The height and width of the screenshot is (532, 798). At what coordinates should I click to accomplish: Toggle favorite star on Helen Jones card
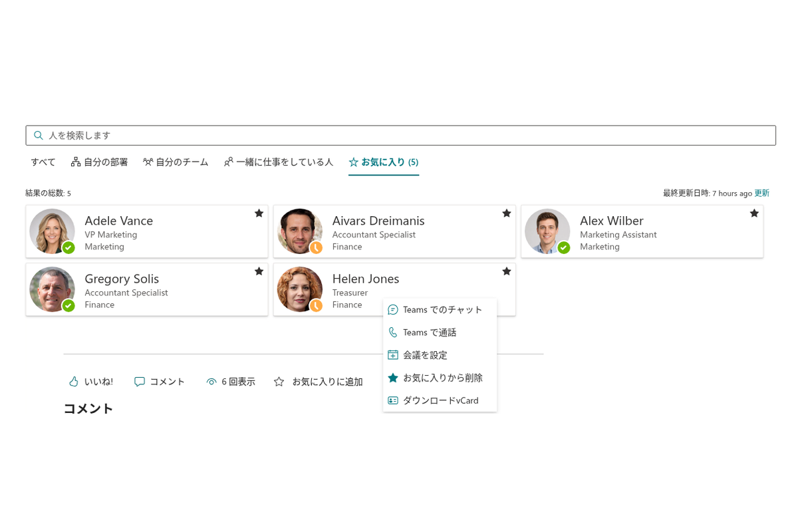(x=506, y=271)
